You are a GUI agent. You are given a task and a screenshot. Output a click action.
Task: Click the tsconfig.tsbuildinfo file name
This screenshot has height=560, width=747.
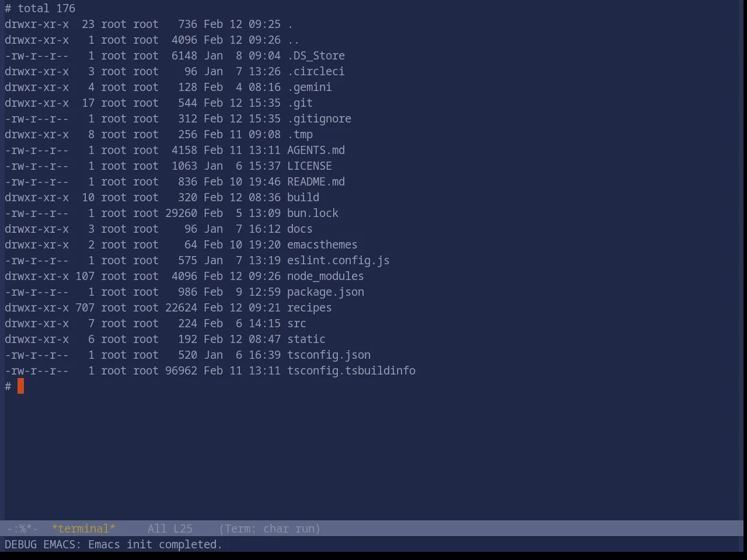[351, 371]
